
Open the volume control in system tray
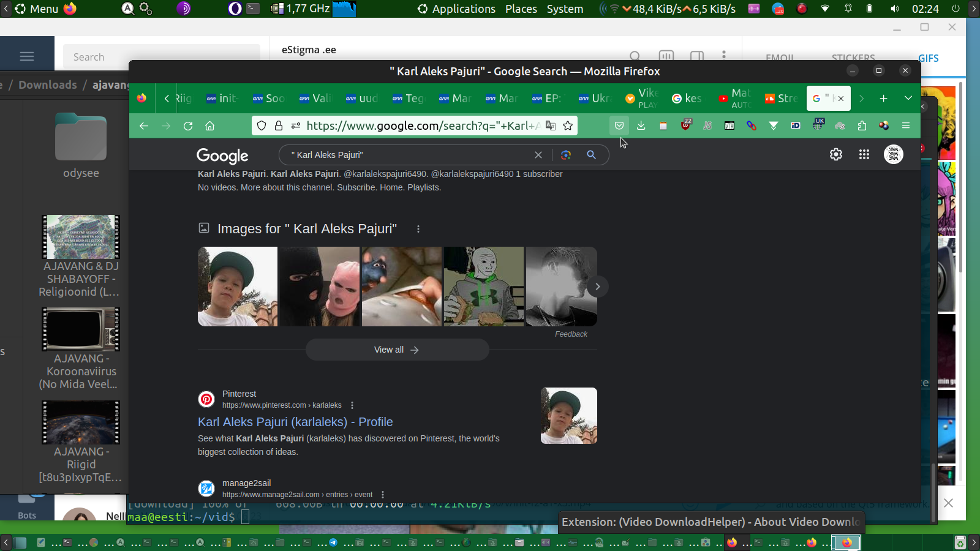(895, 9)
